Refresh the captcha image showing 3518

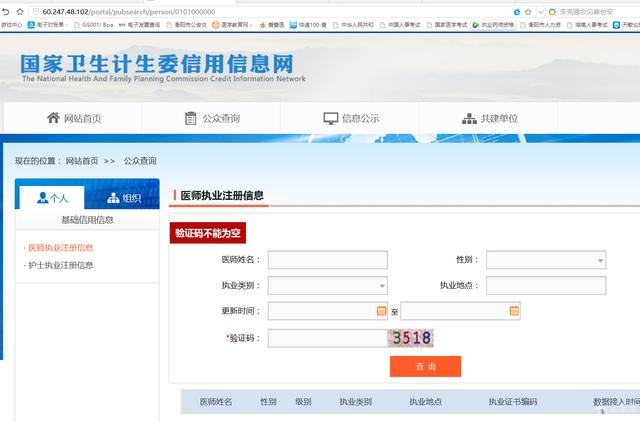pos(411,338)
